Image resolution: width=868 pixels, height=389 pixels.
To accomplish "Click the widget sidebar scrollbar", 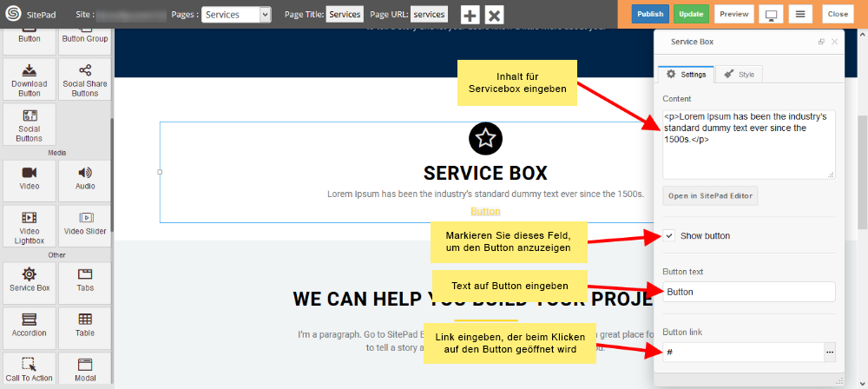I will (x=112, y=175).
